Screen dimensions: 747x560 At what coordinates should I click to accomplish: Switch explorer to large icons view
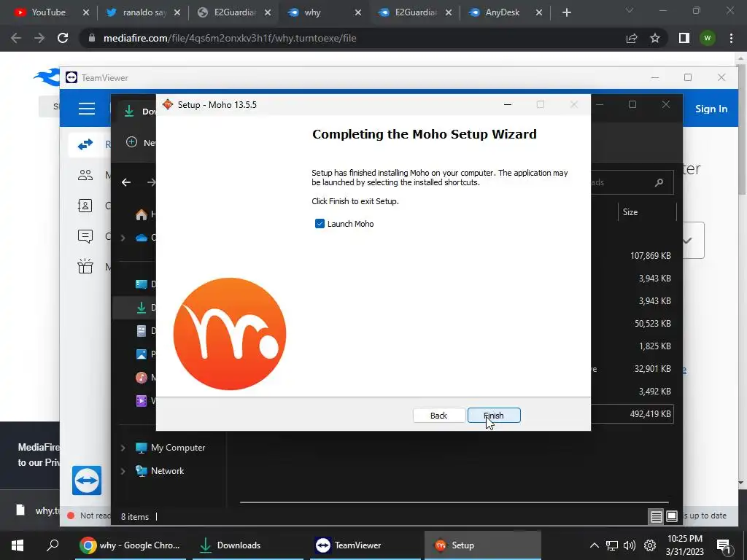coord(672,516)
